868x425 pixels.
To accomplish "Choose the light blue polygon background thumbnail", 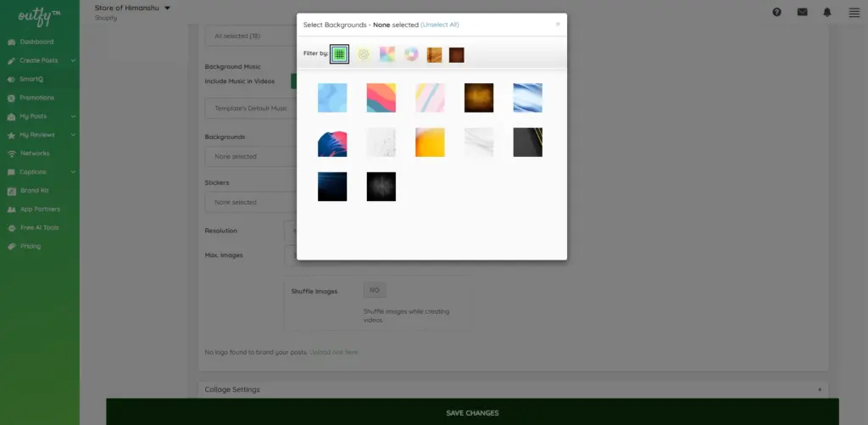I will [332, 98].
